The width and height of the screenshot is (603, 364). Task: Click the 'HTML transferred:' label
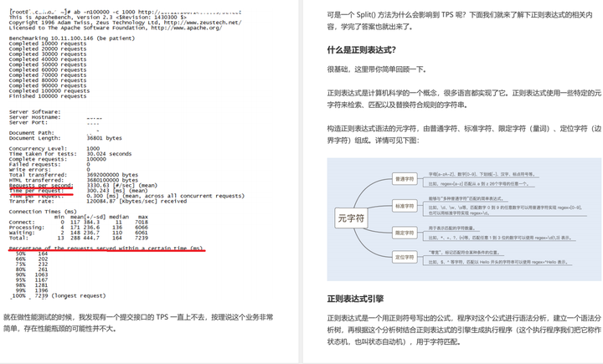(x=36, y=180)
